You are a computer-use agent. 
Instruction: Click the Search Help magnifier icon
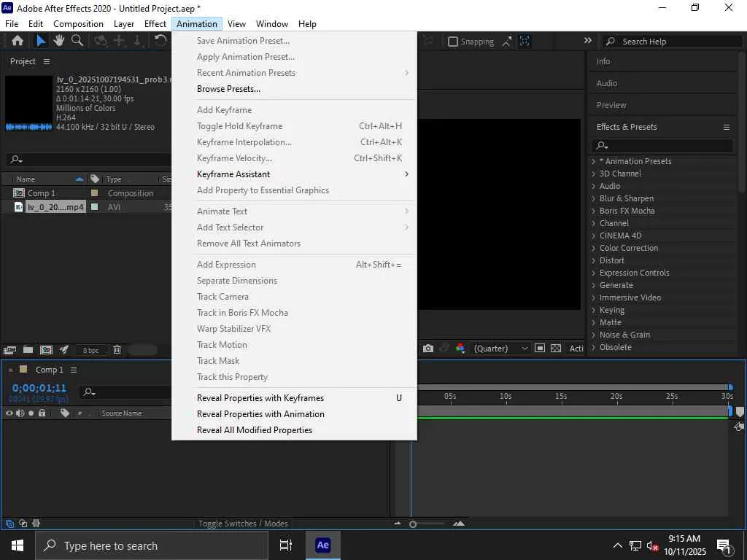tap(611, 42)
